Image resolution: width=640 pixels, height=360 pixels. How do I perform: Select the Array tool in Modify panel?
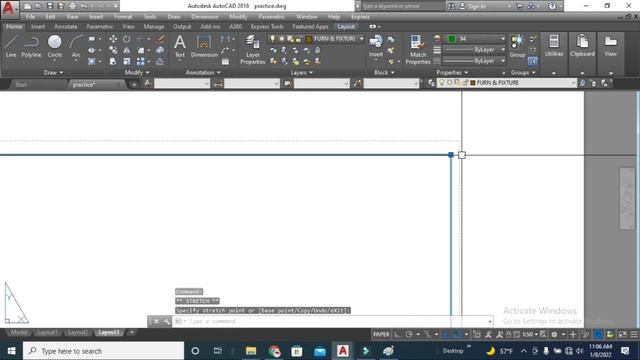tap(140, 61)
